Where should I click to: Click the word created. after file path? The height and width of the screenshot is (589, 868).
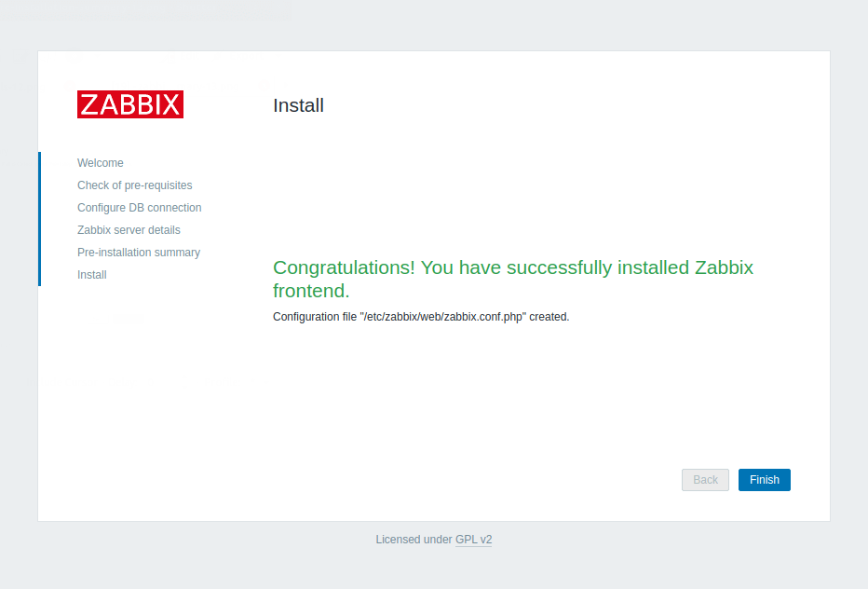pos(549,317)
